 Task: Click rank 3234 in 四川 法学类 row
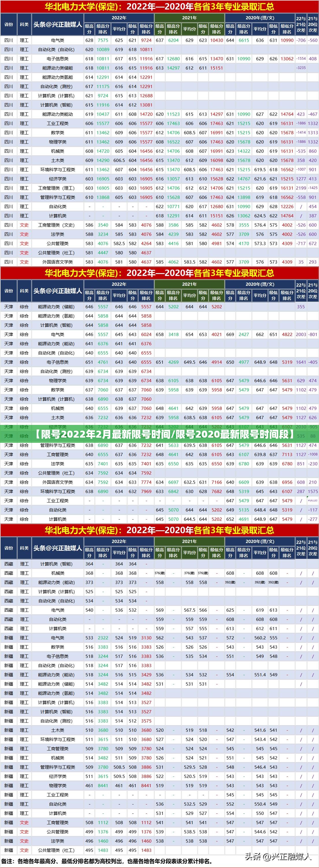click(103, 234)
